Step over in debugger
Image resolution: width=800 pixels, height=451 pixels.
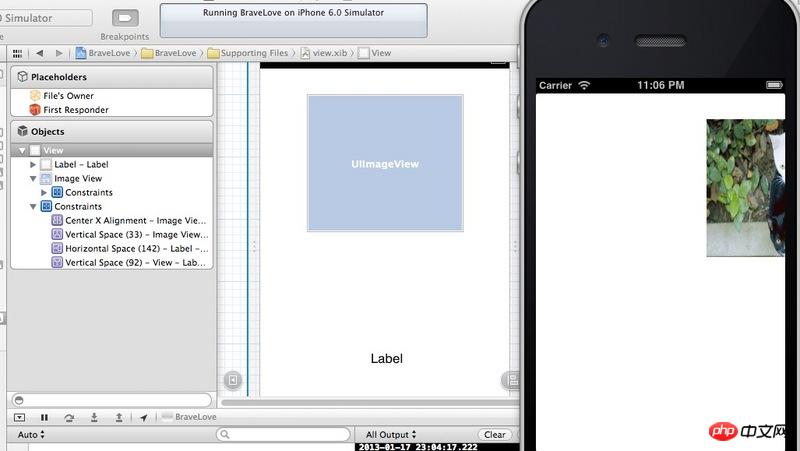pos(69,417)
